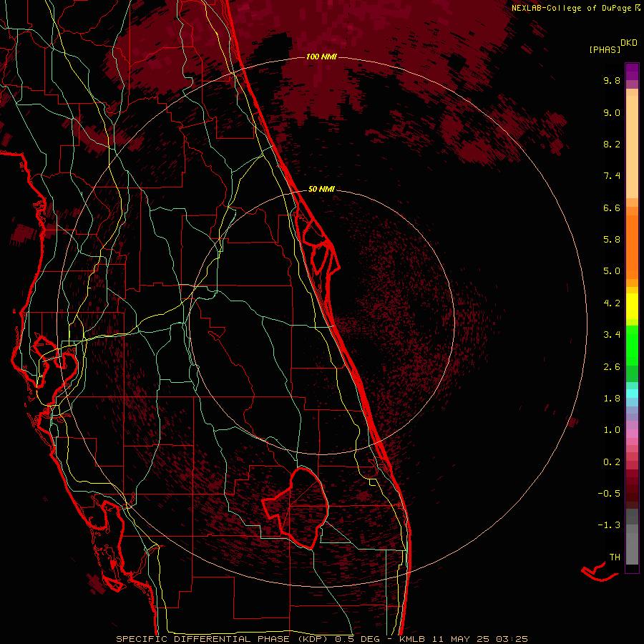Pick the yellow segment of the color bar
This screenshot has width=644, height=644.
(632, 306)
